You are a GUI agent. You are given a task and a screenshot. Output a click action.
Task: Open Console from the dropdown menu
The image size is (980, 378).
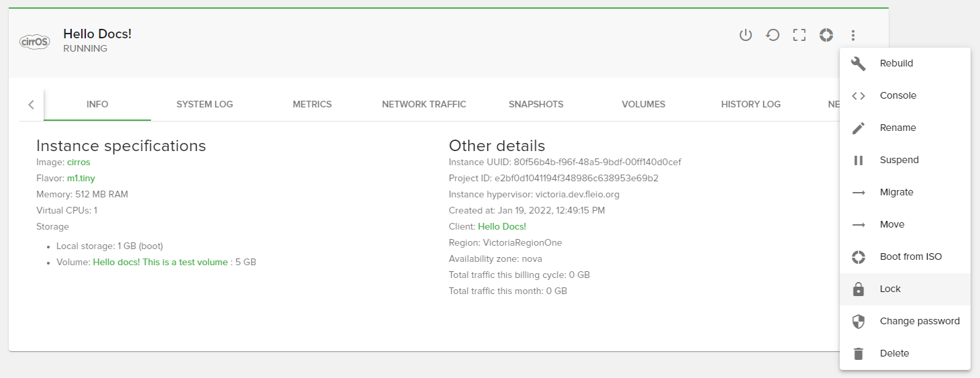(x=897, y=96)
